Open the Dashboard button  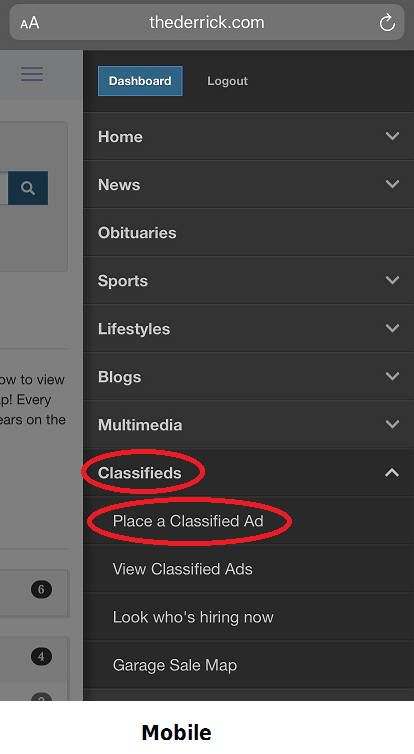coord(140,81)
